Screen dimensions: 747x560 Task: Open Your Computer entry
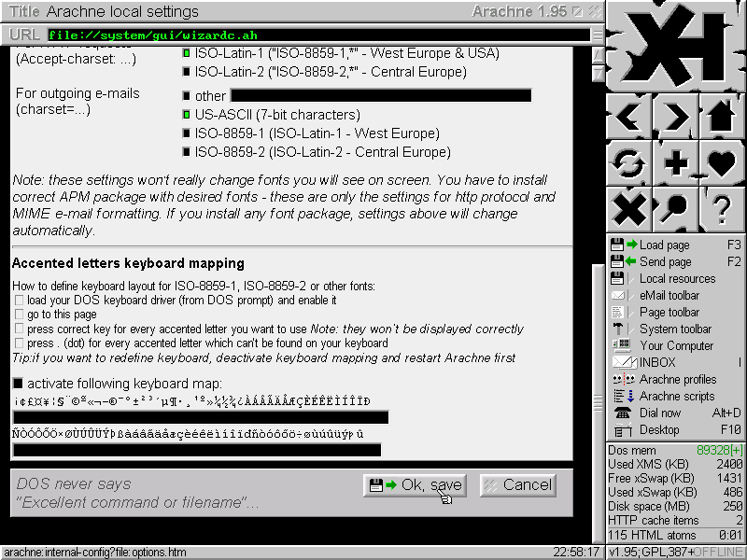pyautogui.click(x=675, y=345)
